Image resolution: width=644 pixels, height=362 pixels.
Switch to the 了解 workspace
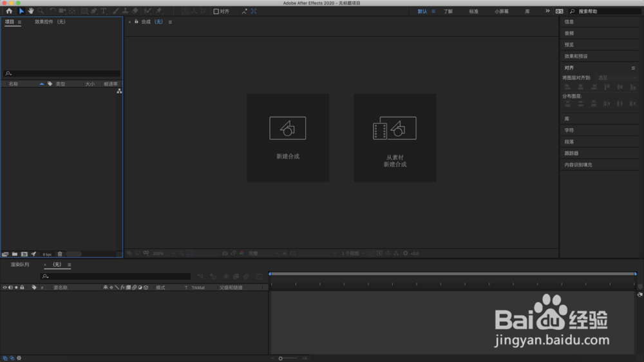point(448,12)
